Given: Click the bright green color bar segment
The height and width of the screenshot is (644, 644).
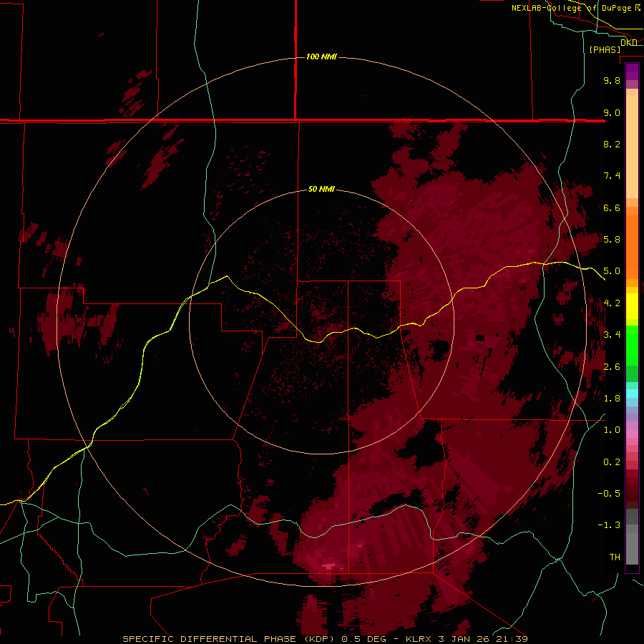Looking at the screenshot, I should 632,344.
